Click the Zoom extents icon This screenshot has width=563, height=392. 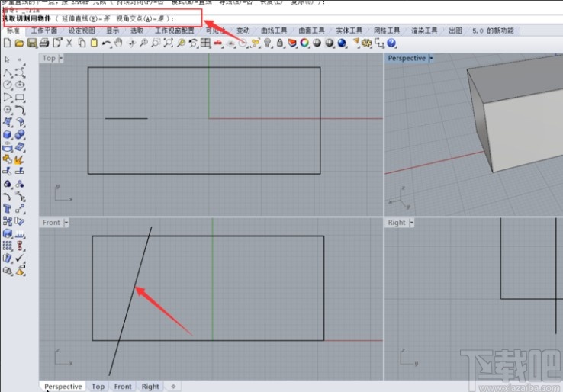coord(168,43)
